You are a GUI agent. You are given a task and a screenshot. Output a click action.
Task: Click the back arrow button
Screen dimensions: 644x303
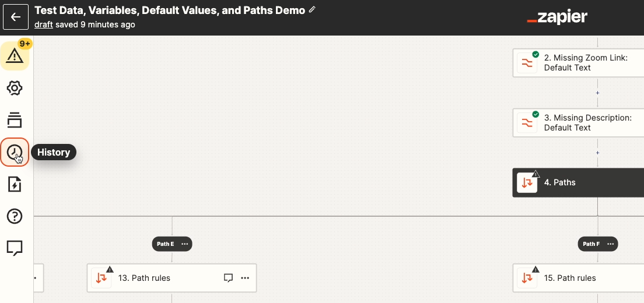16,17
